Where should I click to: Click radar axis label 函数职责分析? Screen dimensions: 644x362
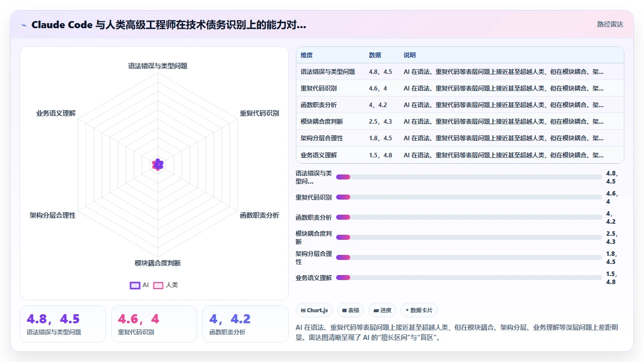pyautogui.click(x=260, y=215)
